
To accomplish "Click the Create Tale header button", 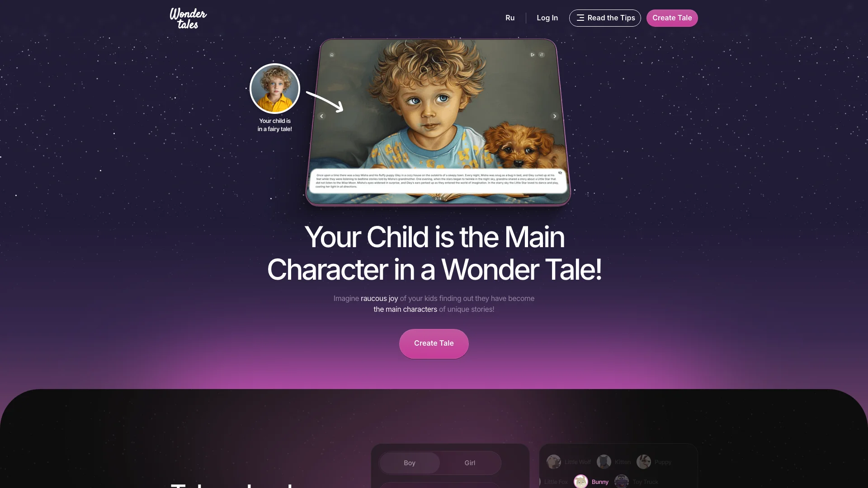I will coord(672,18).
